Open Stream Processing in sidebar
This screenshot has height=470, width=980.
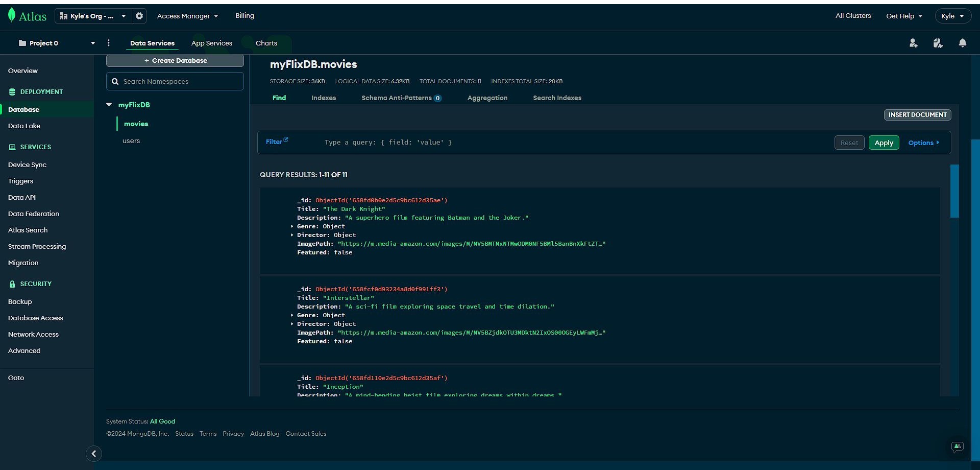(37, 246)
